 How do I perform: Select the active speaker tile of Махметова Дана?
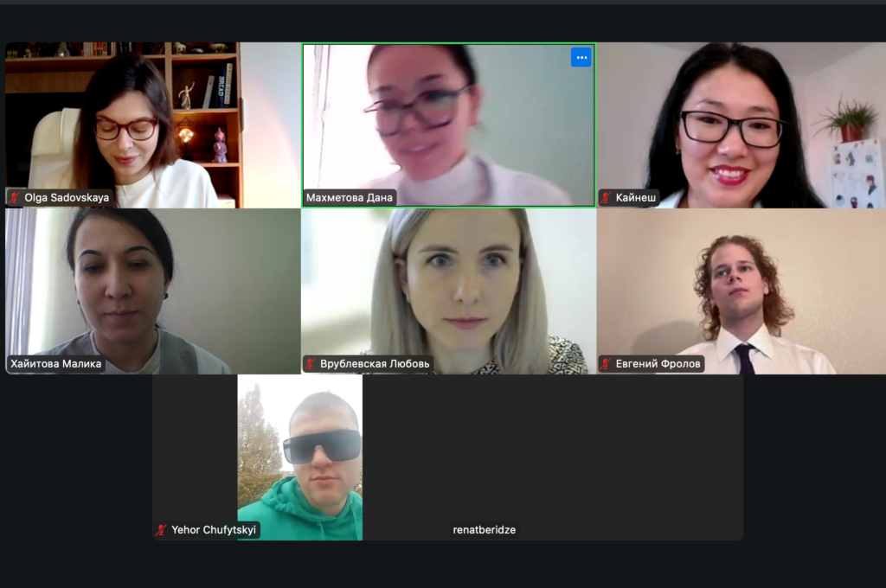click(449, 125)
